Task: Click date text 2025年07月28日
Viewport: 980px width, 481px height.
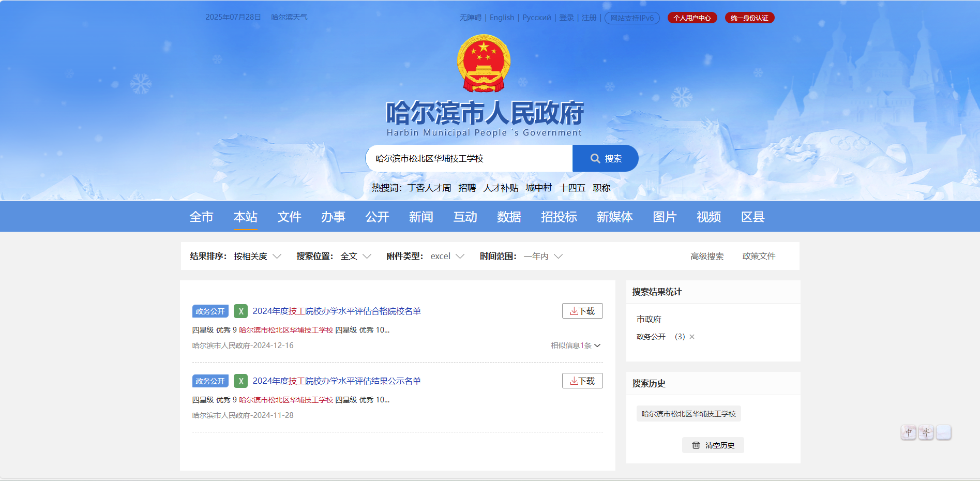Action: (x=233, y=17)
